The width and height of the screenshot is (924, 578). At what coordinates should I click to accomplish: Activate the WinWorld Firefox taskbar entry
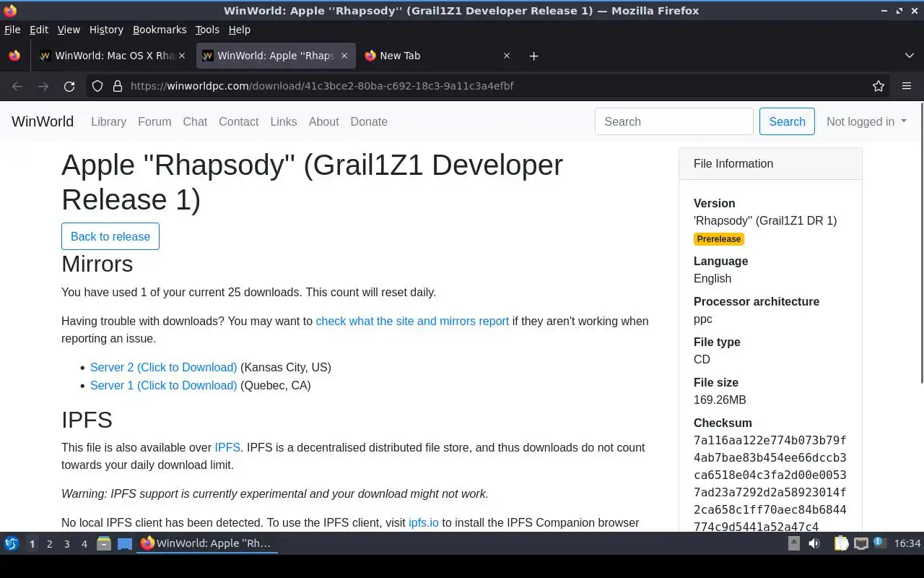208,543
